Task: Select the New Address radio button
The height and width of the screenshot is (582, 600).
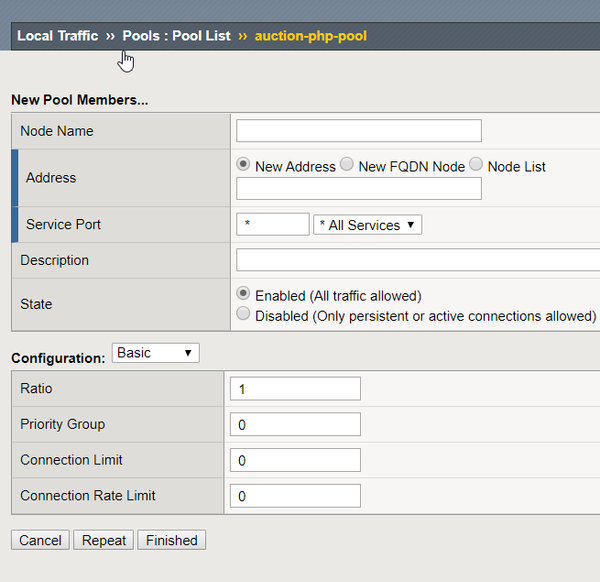Action: coord(243,165)
